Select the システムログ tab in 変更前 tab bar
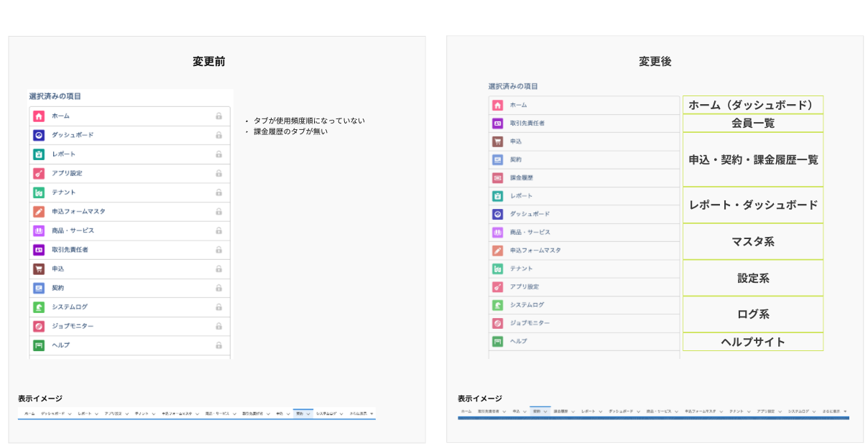This screenshot has width=868, height=448. (326, 414)
